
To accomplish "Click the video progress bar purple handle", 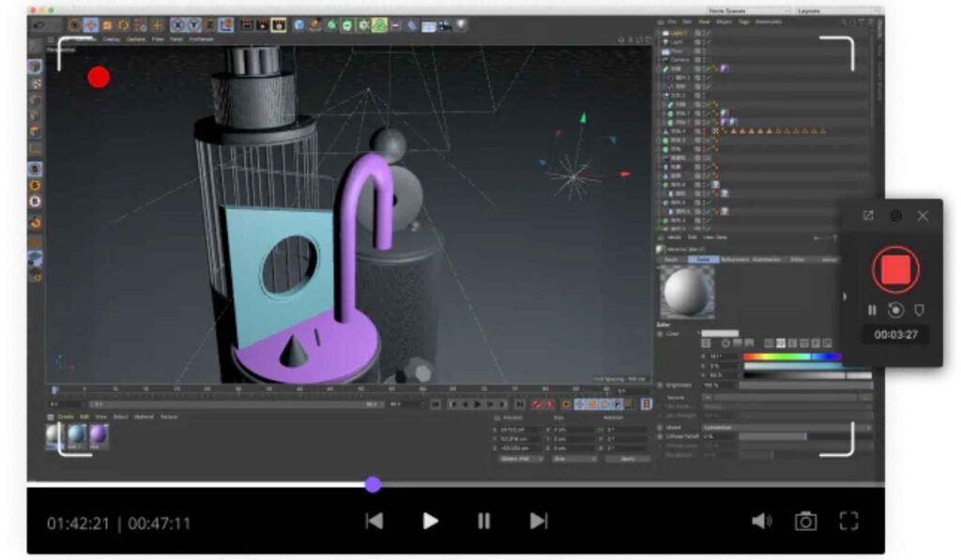I will click(x=373, y=485).
